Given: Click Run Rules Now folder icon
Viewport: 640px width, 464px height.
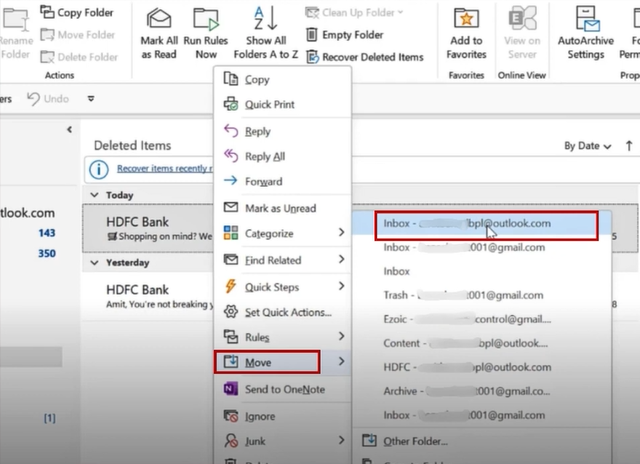Looking at the screenshot, I should [x=206, y=19].
